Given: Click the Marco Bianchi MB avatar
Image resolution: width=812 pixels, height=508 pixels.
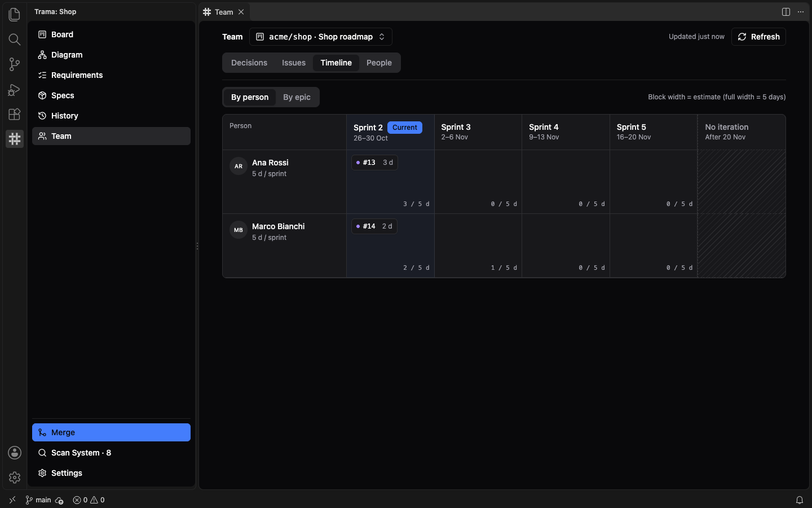Looking at the screenshot, I should click(239, 230).
